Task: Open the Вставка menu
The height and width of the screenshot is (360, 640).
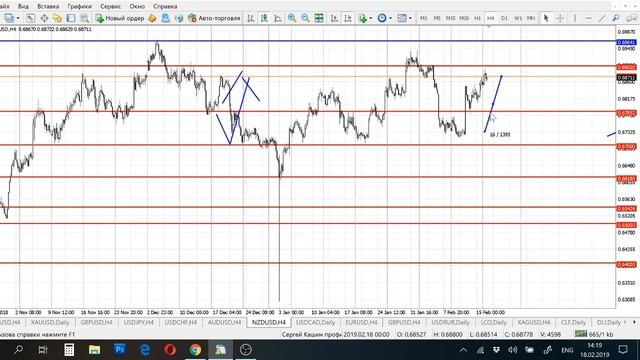Action: pos(48,7)
